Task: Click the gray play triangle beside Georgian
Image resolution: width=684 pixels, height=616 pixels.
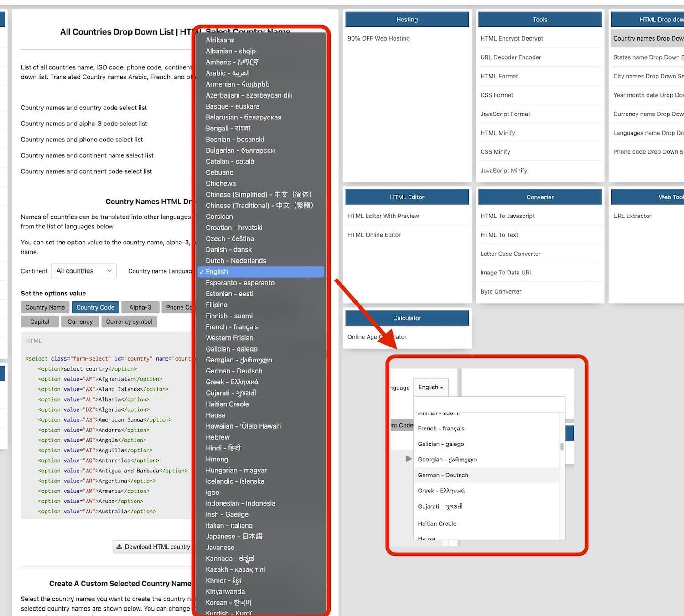Action: coord(409,459)
